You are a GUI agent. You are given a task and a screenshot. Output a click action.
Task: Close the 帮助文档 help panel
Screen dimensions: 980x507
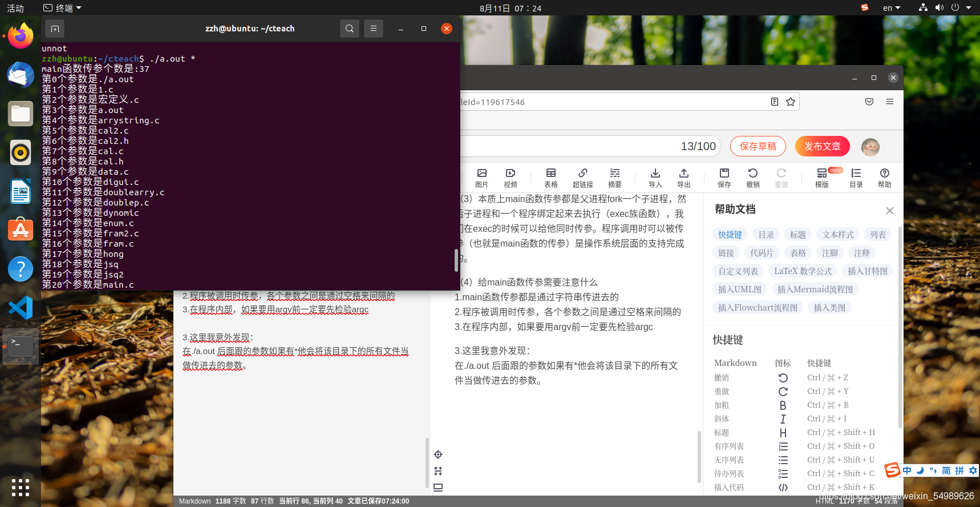click(x=890, y=211)
